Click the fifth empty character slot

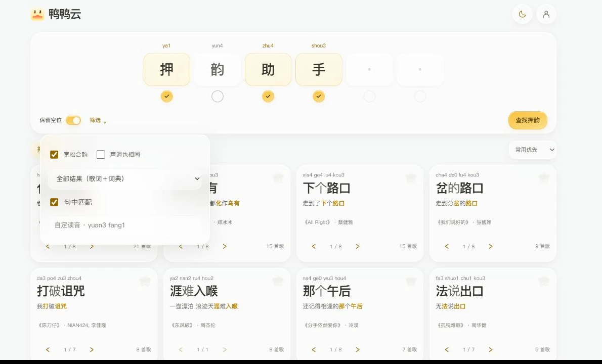(369, 69)
